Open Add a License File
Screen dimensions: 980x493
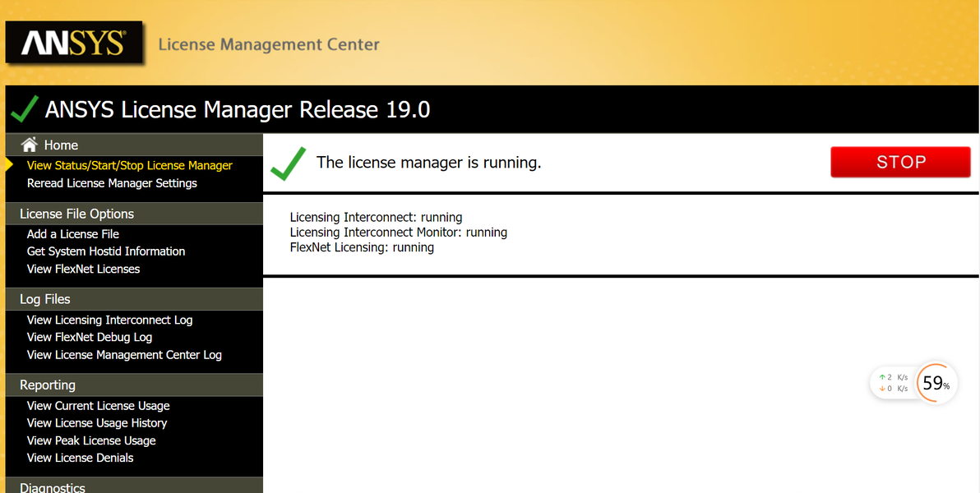72,234
